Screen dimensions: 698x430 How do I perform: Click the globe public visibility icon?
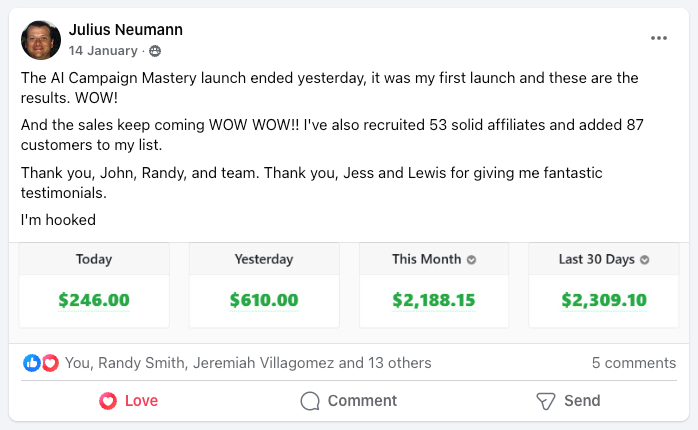pyautogui.click(x=155, y=51)
